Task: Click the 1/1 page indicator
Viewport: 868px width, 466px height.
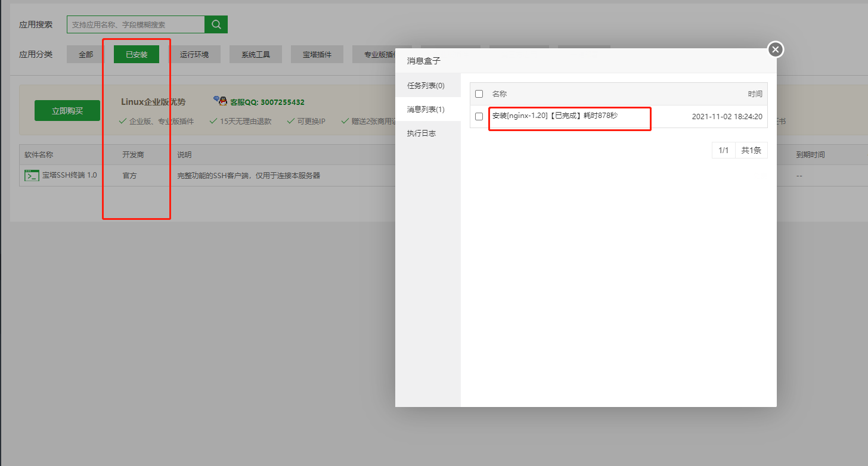Action: click(723, 150)
